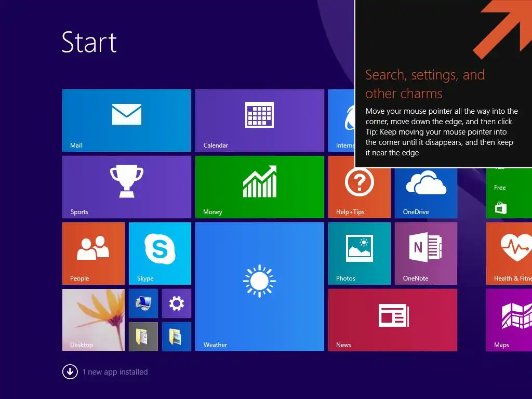
Task: Open the Calendar tile
Action: (x=260, y=121)
